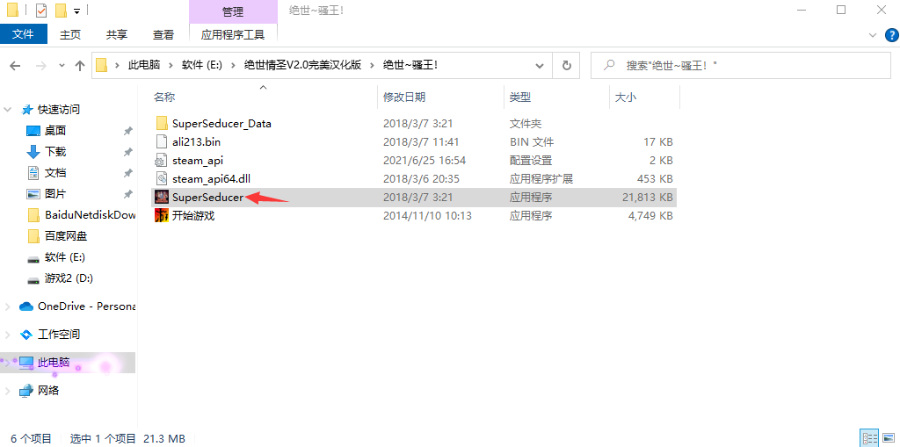Click the 21,813 KB size cell
The image size is (900, 447).
(x=647, y=197)
